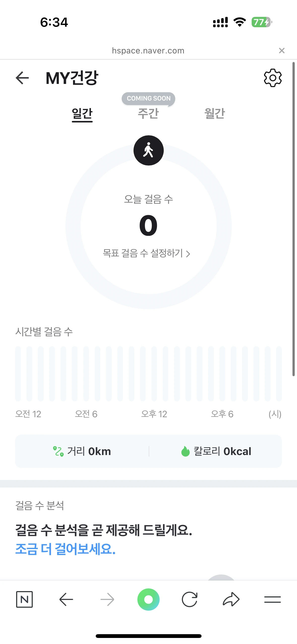Select the 주간 tab
Image resolution: width=297 pixels, height=644 pixels.
(148, 113)
